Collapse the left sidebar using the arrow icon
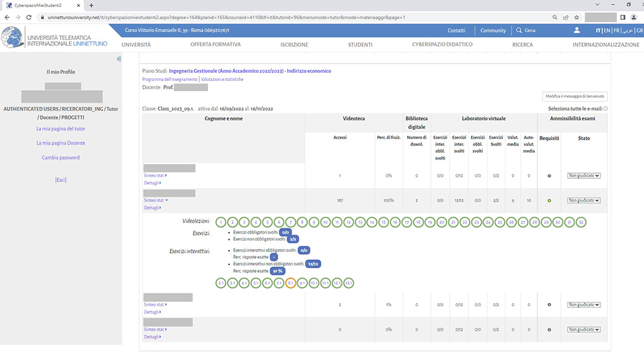Viewport: 644px width, 352px height. [118, 59]
